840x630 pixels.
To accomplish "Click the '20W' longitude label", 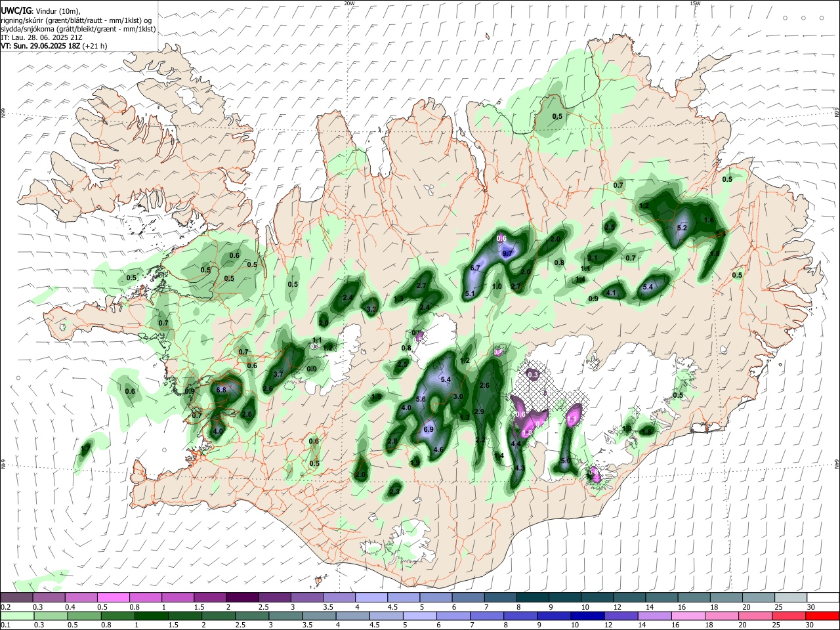I will coord(349,3).
